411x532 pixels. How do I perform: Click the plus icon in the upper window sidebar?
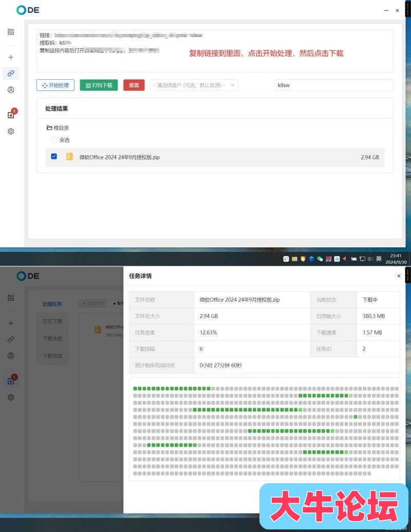pos(11,57)
